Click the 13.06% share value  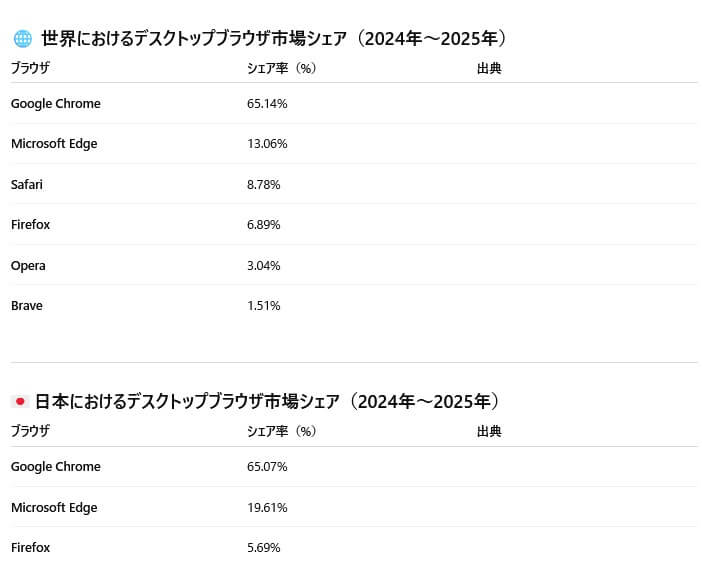pyautogui.click(x=267, y=144)
